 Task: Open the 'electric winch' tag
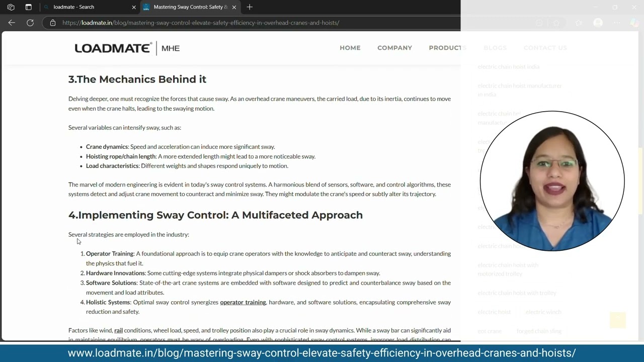(543, 312)
